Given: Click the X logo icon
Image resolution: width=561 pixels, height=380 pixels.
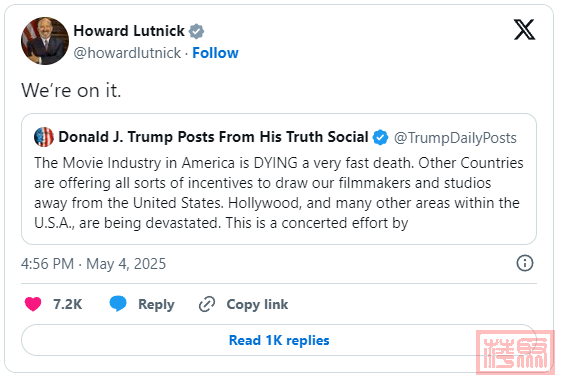Looking at the screenshot, I should point(524,30).
